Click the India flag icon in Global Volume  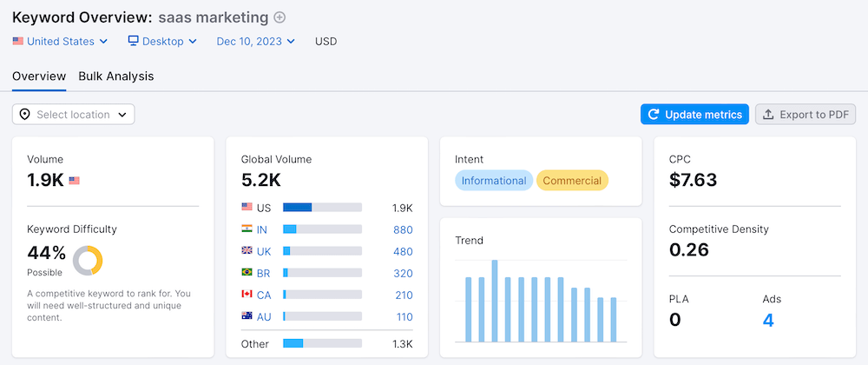point(247,229)
